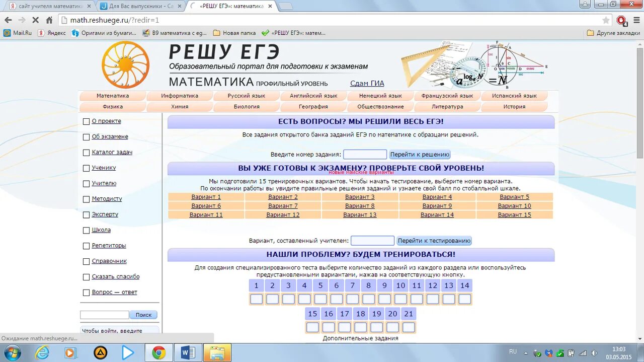Open the Химия subject tab

coord(180,107)
